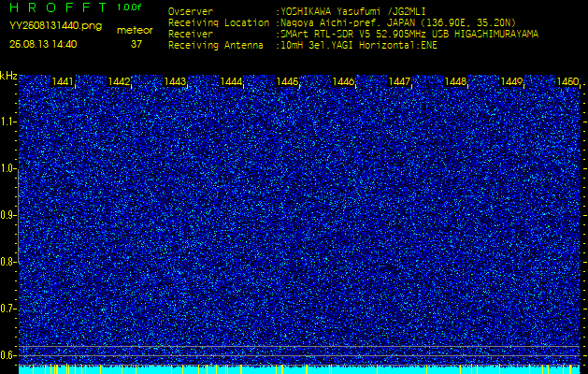Click the 1442 time marker
This screenshot has width=588, height=374.
(119, 81)
